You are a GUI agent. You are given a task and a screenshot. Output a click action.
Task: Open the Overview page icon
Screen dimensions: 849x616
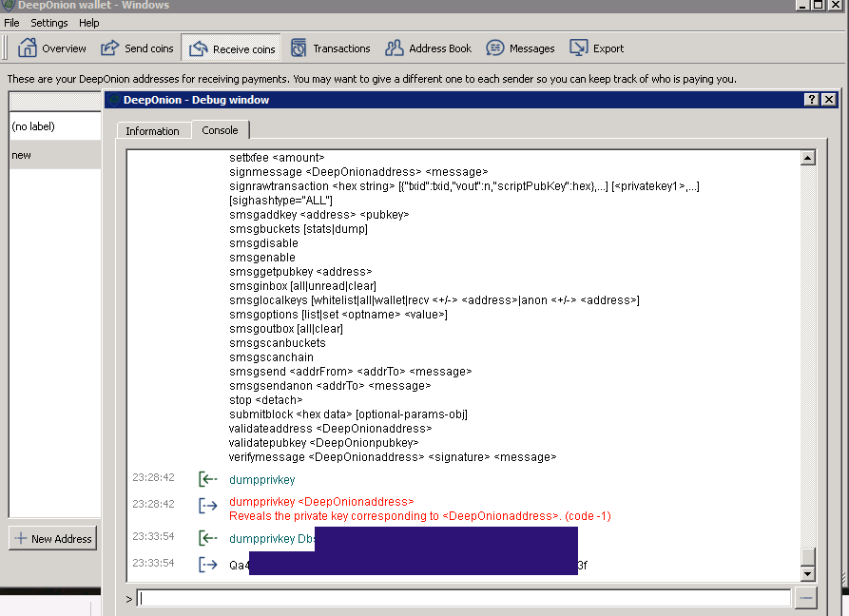(27, 48)
